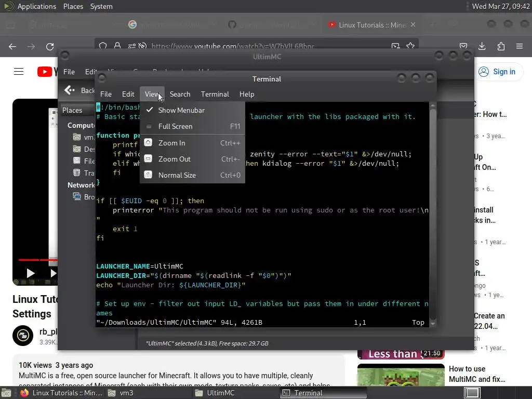Screen dimensions: 532x399
Task: Click the Zoom In magnifier icon
Action: point(148,143)
